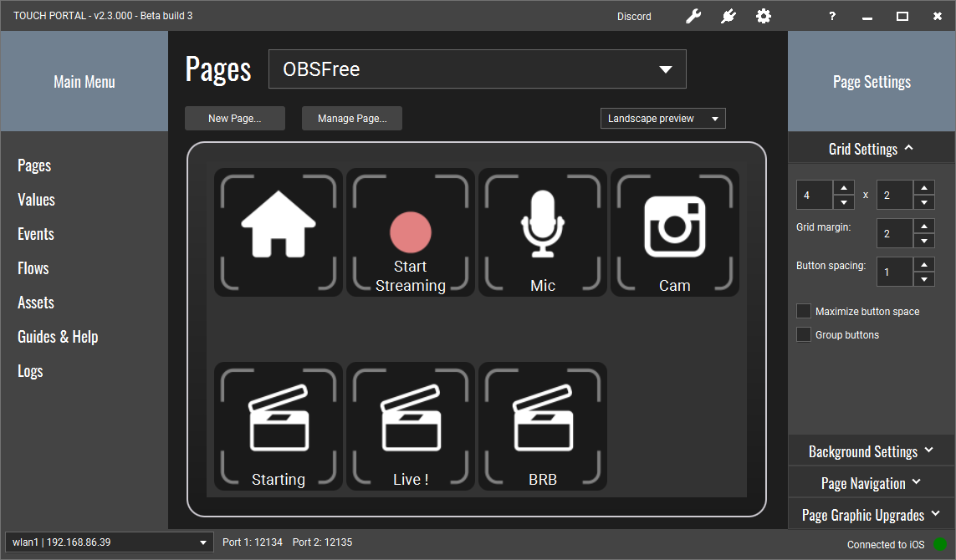Select the Starting scene clapperboard button
This screenshot has width=956, height=560.
coord(279,426)
